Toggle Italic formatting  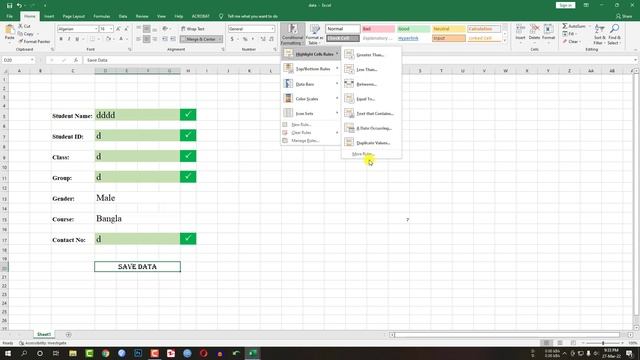click(69, 39)
